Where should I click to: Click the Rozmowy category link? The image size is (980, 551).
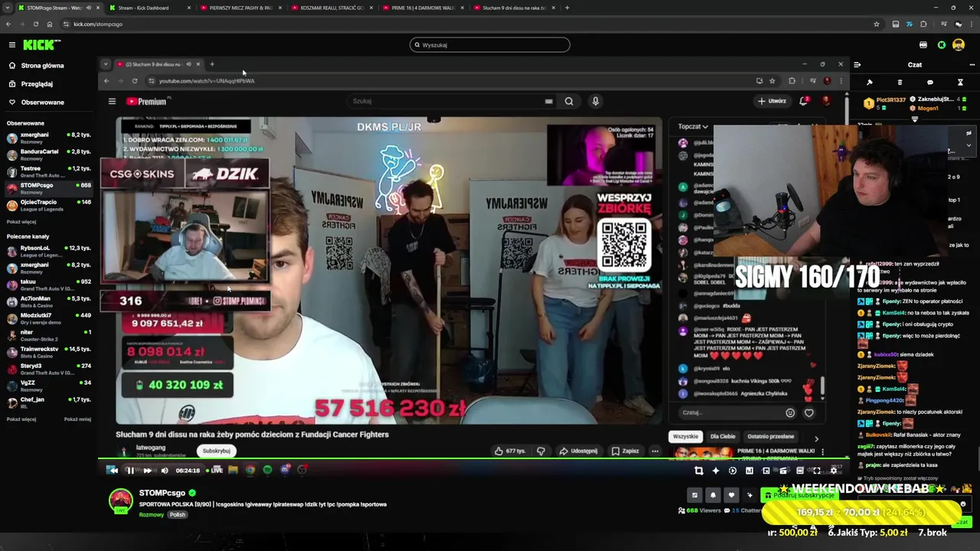(x=152, y=515)
